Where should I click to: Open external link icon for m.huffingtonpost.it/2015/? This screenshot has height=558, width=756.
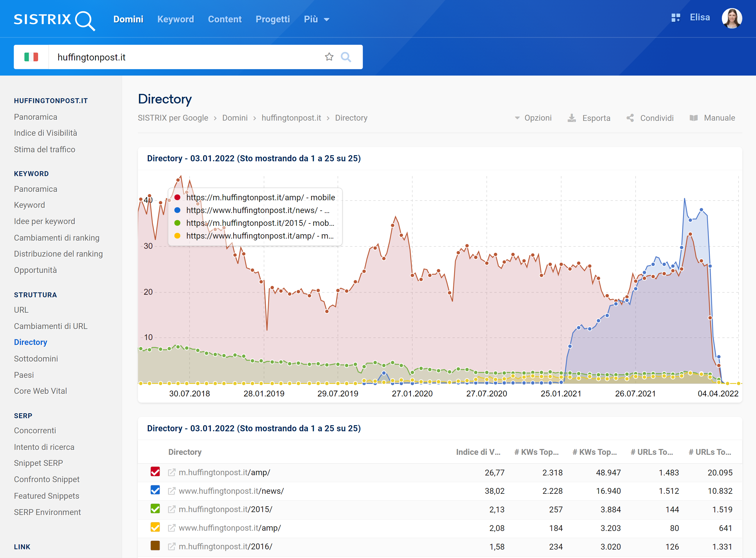(172, 509)
